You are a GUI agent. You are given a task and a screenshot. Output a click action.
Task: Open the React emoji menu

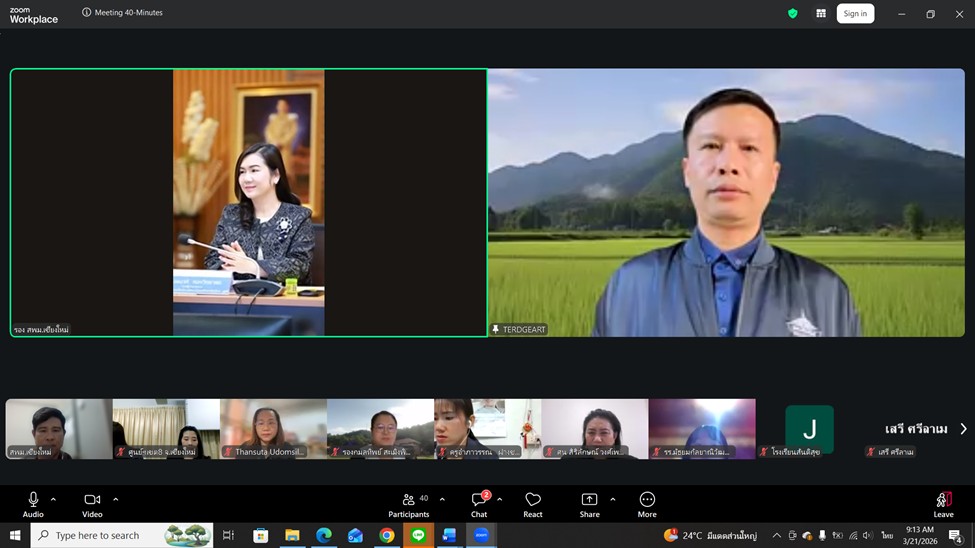[x=533, y=504]
